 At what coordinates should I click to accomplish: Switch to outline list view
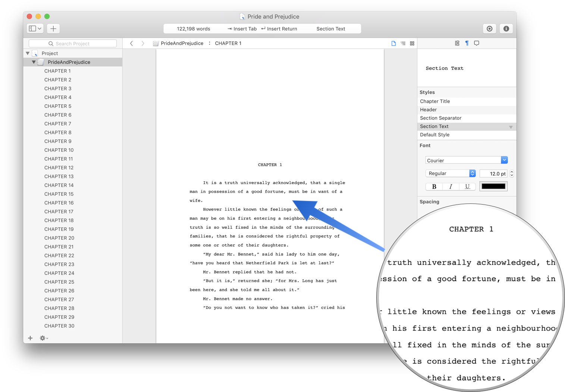point(403,43)
